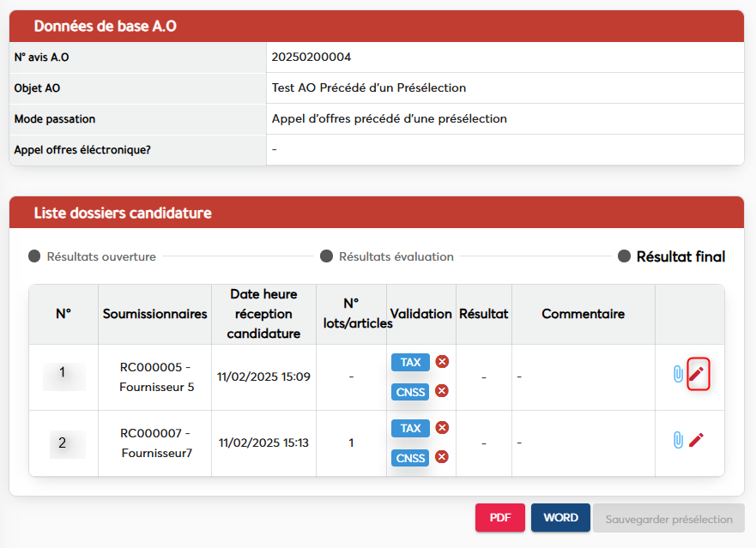The width and height of the screenshot is (756, 548).
Task: Click the edit pencil for Fournisseur 5
Action: click(x=698, y=375)
